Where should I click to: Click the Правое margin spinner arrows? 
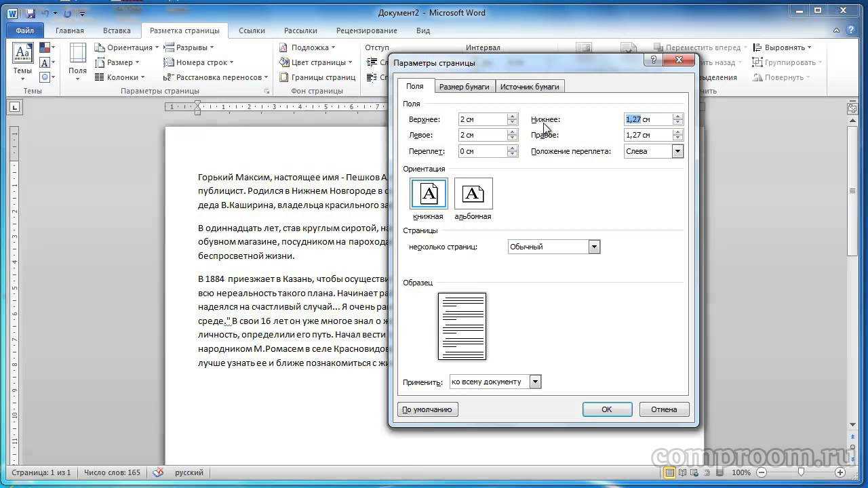tap(677, 135)
